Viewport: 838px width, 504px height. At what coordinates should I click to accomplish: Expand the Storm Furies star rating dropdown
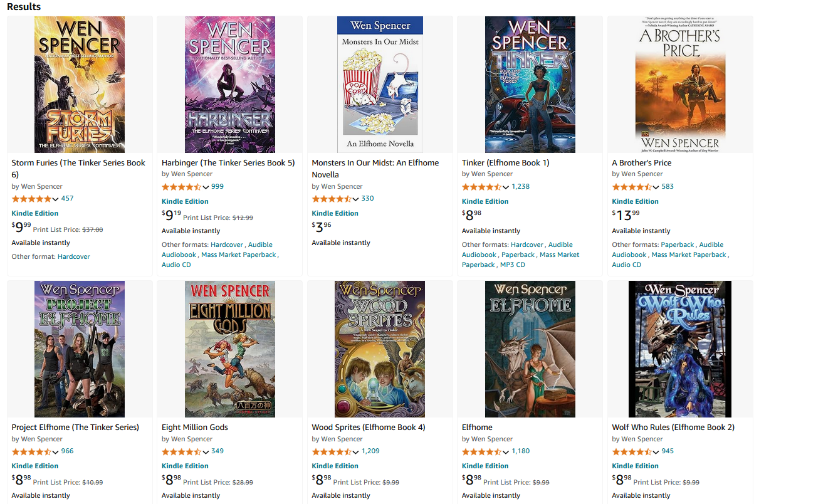(x=56, y=199)
